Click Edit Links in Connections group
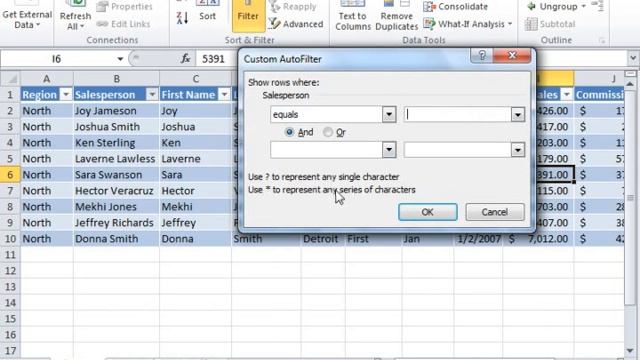Screen dimensions: 640x360 tap(123, 24)
